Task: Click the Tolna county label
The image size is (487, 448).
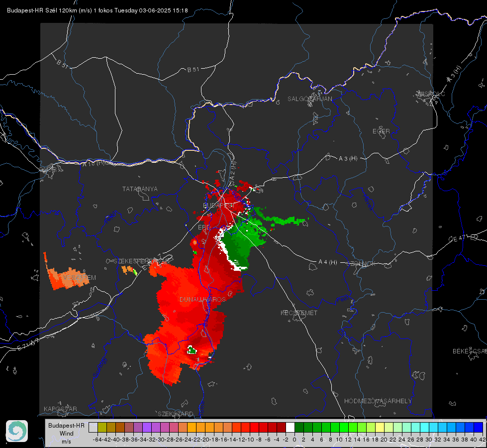Action: [x=201, y=408]
